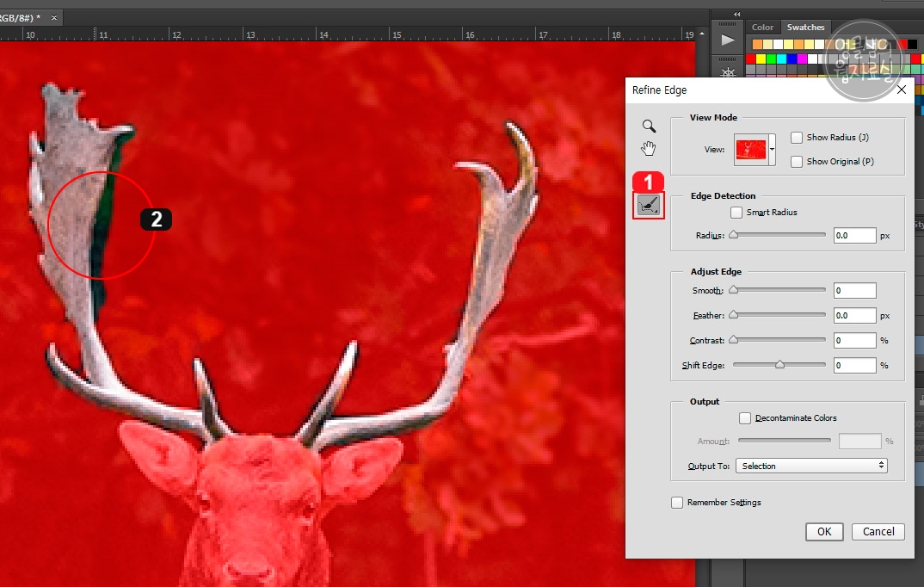This screenshot has width=924, height=587.
Task: Click the canvas scroll-up arrow
Action: coord(702,34)
